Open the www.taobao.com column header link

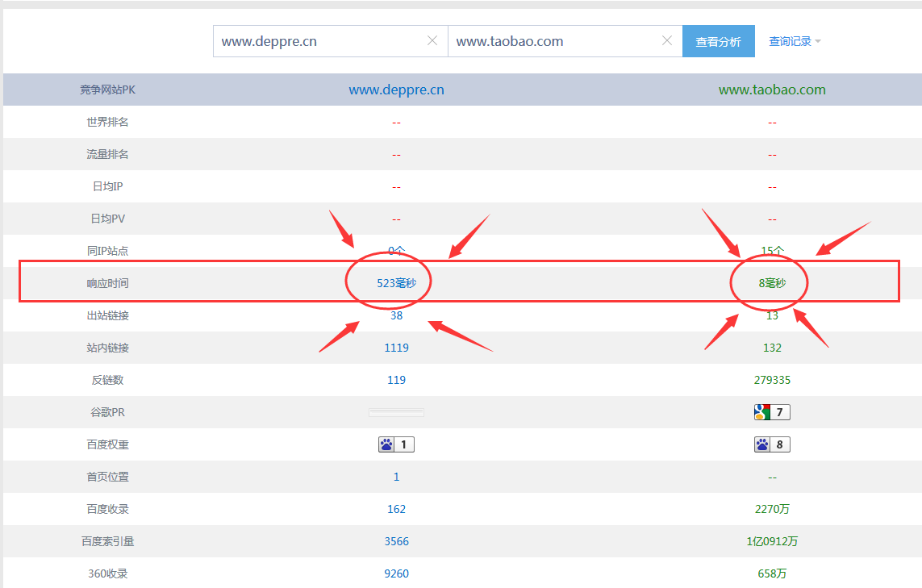772,90
